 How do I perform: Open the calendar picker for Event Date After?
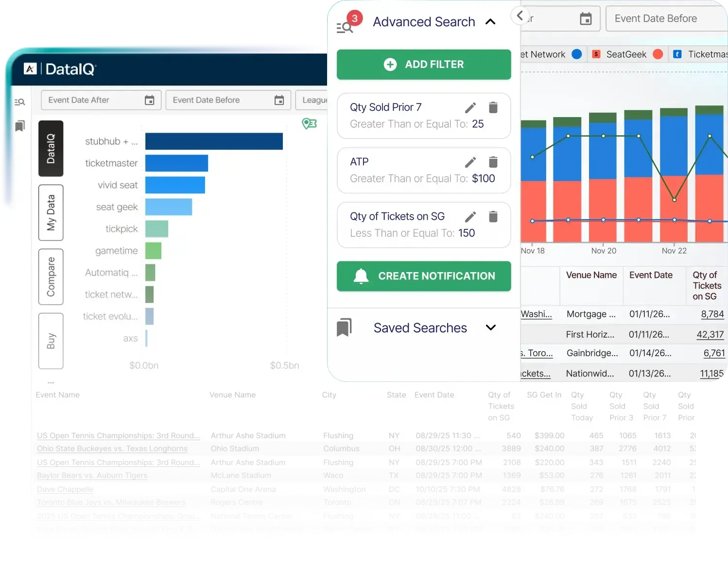point(149,100)
